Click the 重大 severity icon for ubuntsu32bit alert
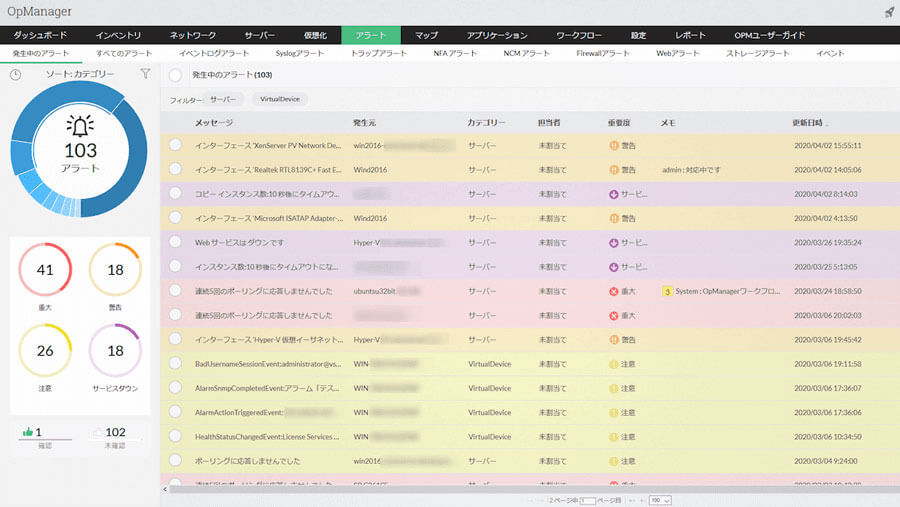Screen dimensions: 900x507 [614, 291]
